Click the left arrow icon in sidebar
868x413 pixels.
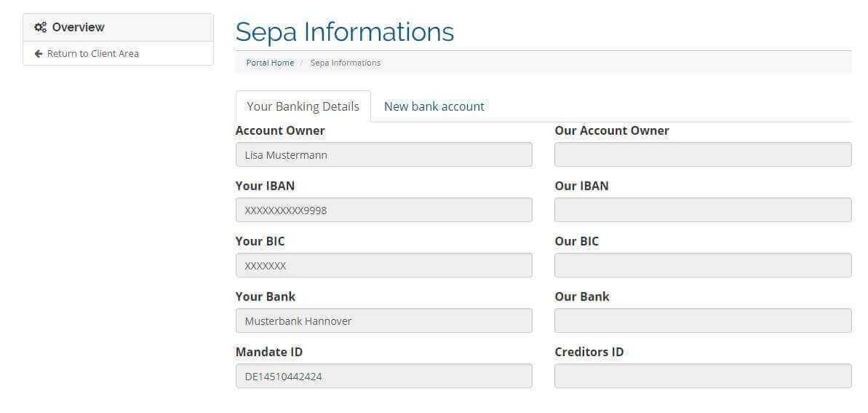click(x=39, y=54)
